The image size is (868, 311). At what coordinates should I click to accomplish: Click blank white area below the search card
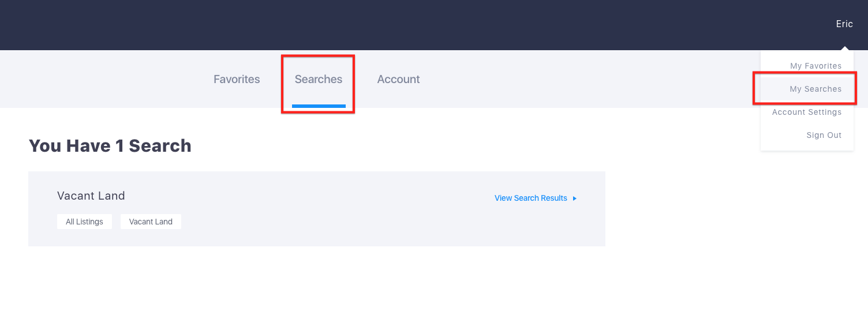coord(317,280)
